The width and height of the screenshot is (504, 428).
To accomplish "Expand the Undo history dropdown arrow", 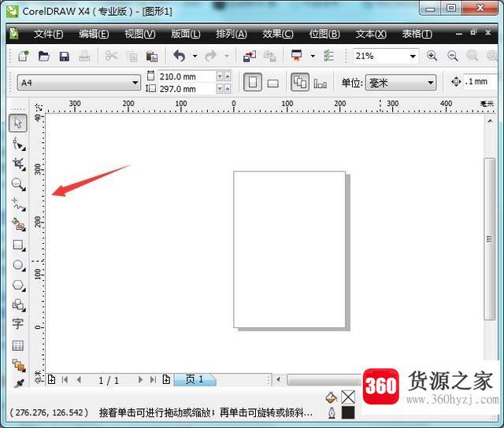I will tap(195, 56).
